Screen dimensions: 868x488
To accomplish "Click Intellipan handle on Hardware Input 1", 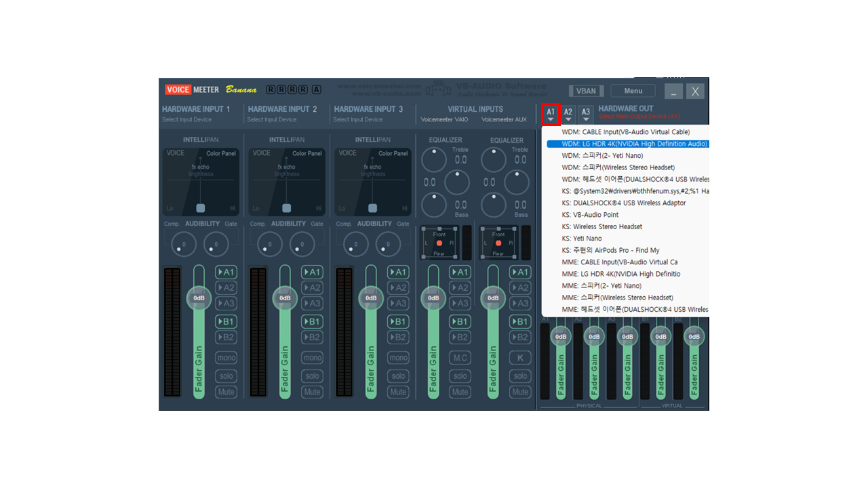I will 200,208.
